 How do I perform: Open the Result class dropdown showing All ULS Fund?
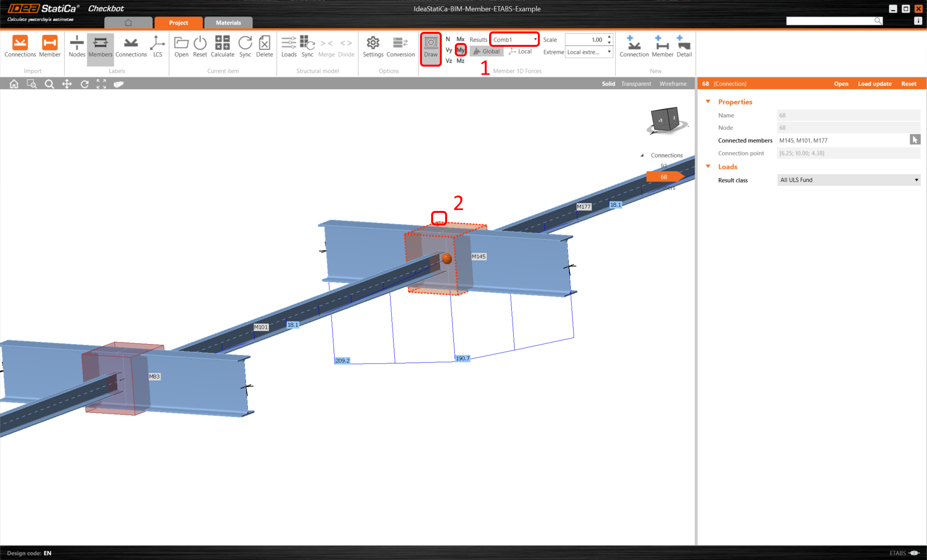(848, 180)
